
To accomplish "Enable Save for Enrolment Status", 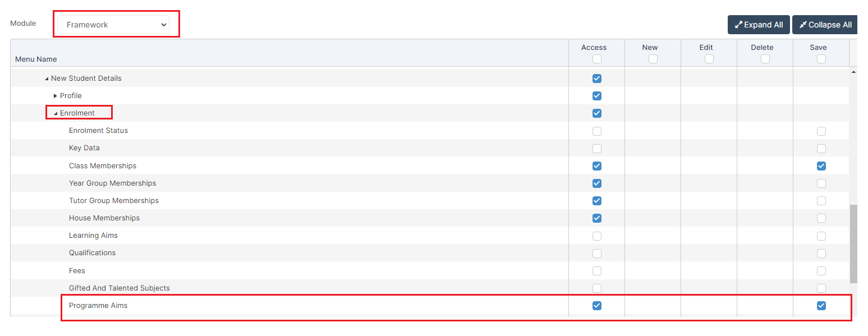I will 821,131.
